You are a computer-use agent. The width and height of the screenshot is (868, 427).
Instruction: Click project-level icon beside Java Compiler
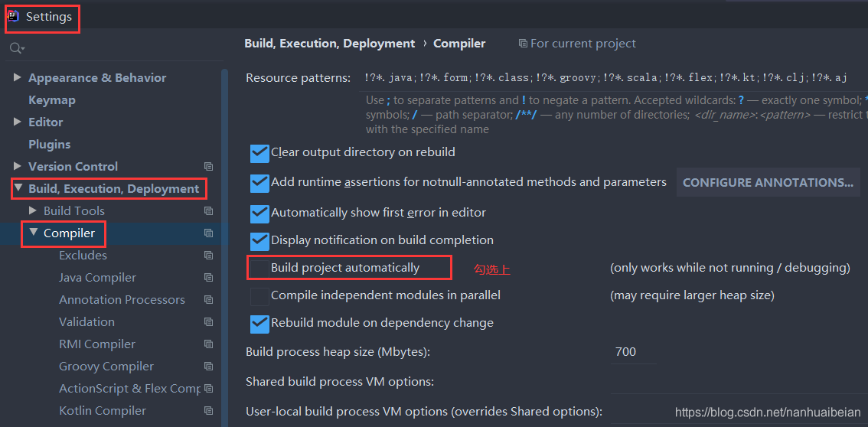coord(208,278)
